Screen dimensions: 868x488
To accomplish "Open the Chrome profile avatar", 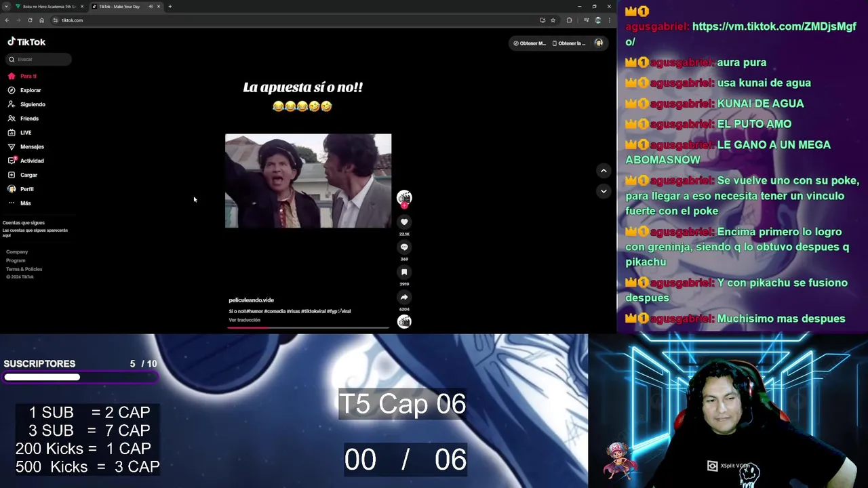I will click(x=597, y=20).
